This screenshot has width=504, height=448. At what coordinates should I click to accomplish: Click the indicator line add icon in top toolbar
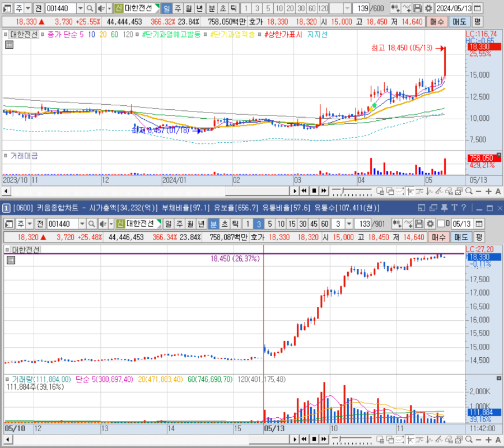tap(407, 8)
